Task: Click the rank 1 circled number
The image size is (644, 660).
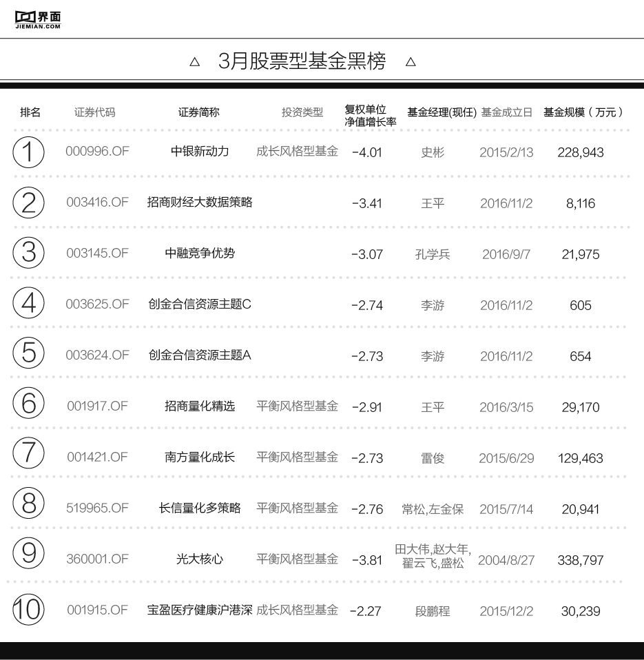Action: click(28, 152)
